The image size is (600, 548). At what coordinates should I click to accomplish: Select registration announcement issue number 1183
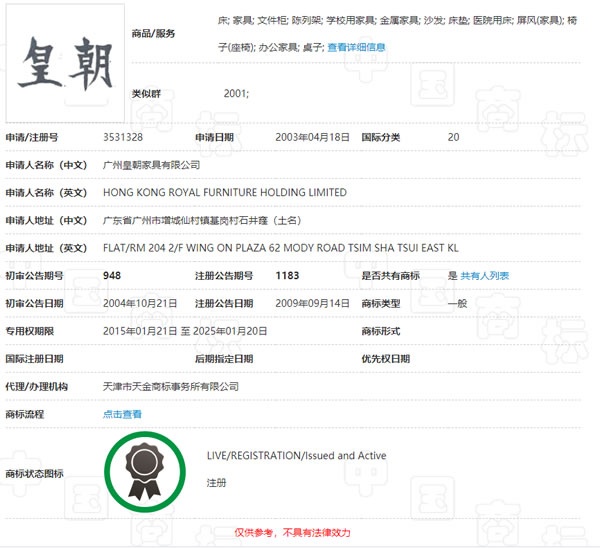287,276
